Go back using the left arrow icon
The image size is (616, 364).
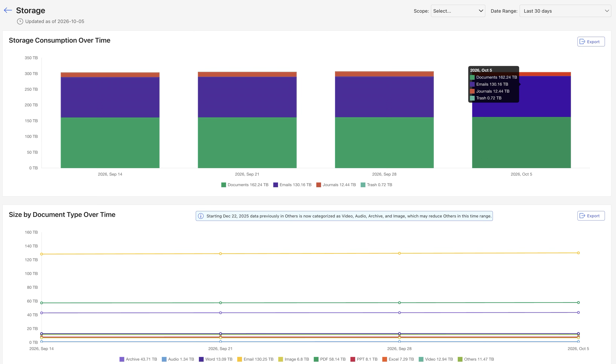(8, 10)
